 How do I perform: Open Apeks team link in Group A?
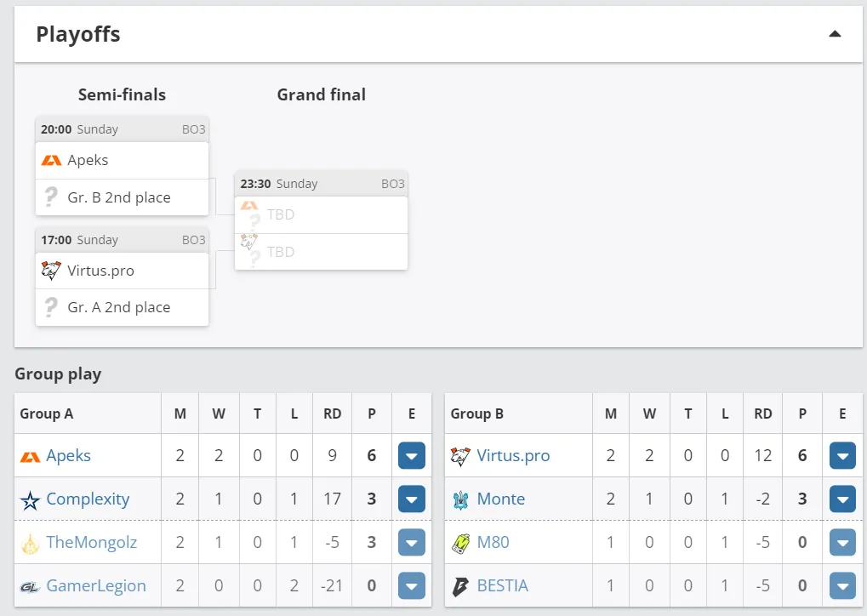click(69, 456)
